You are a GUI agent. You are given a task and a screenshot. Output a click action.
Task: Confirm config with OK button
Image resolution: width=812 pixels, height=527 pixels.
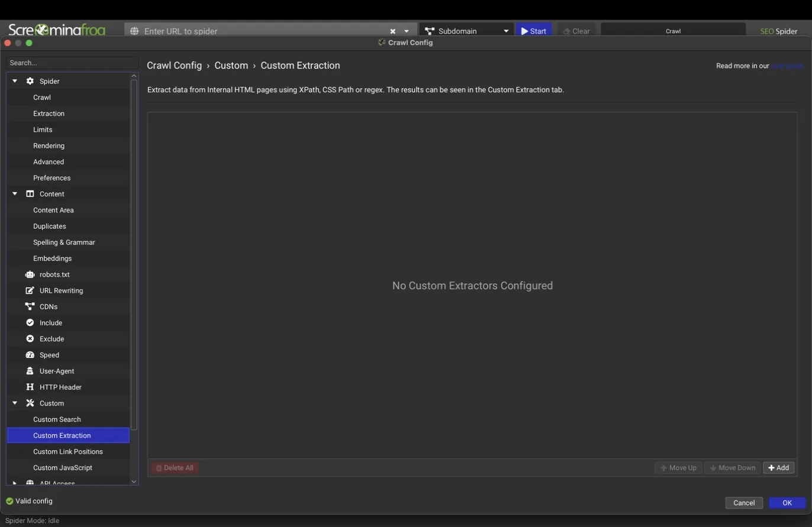click(x=787, y=503)
